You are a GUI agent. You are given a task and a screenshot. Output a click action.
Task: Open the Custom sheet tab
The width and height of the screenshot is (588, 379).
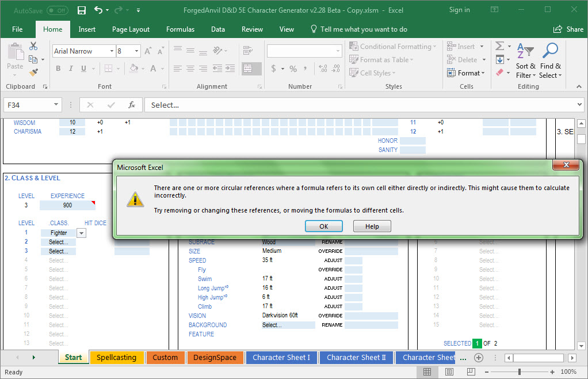[x=165, y=357]
